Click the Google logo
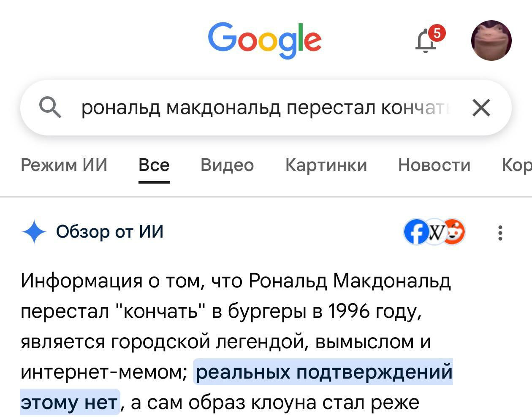The width and height of the screenshot is (532, 417). click(x=265, y=40)
